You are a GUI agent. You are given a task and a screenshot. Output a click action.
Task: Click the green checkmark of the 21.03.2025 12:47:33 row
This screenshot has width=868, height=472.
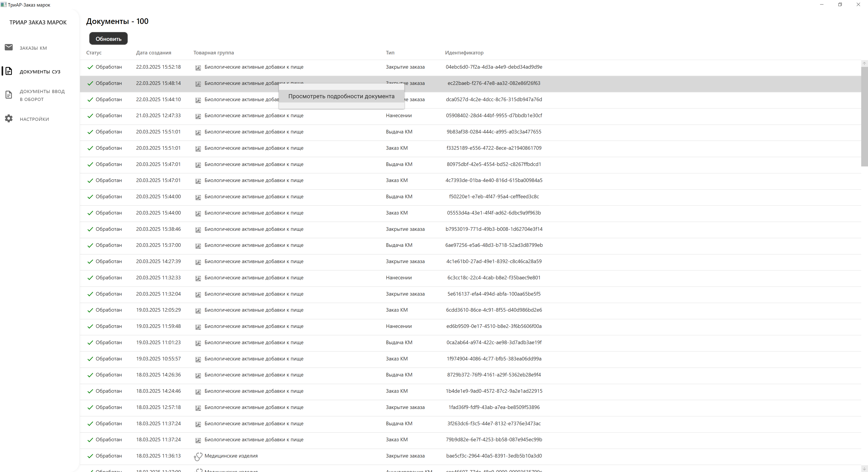coord(90,116)
